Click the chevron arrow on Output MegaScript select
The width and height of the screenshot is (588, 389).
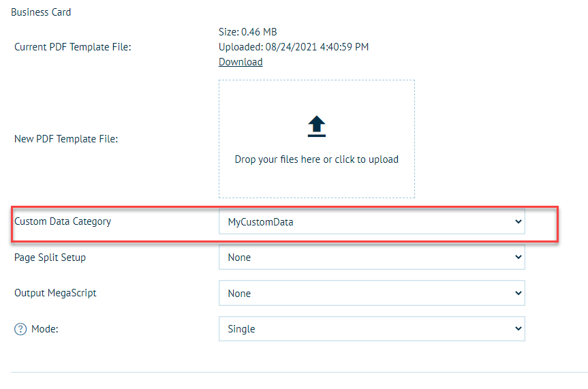[x=518, y=294]
